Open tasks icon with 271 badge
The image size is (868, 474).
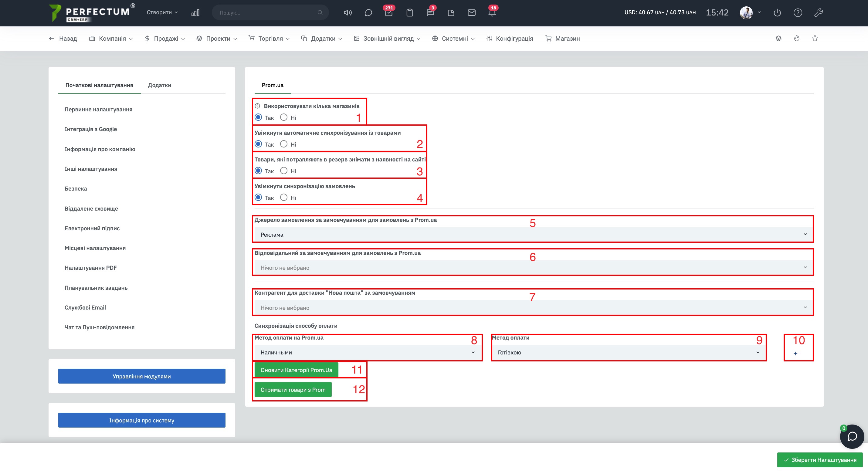[388, 13]
